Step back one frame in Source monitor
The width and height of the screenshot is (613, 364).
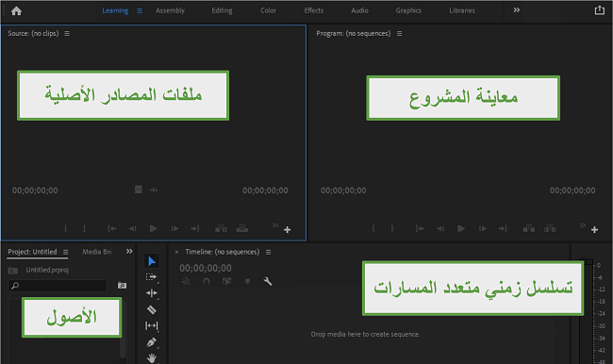[133, 228]
